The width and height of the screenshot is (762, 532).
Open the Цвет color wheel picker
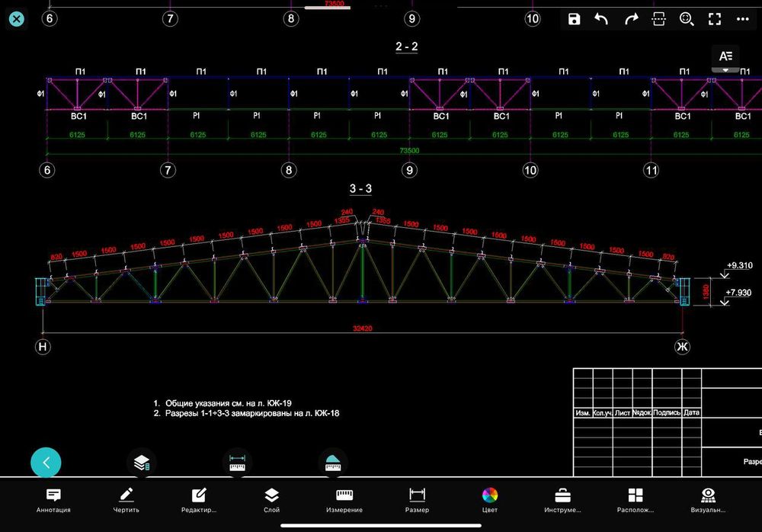pyautogui.click(x=490, y=501)
